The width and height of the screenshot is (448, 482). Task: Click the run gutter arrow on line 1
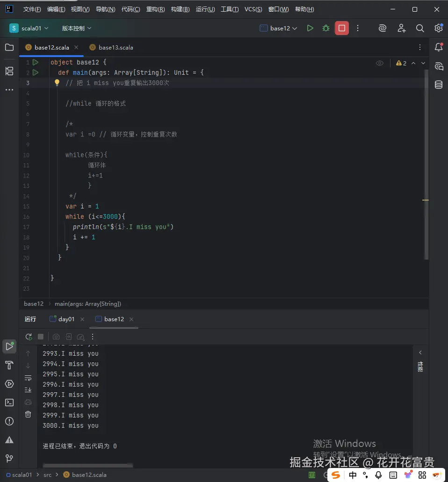click(x=36, y=62)
